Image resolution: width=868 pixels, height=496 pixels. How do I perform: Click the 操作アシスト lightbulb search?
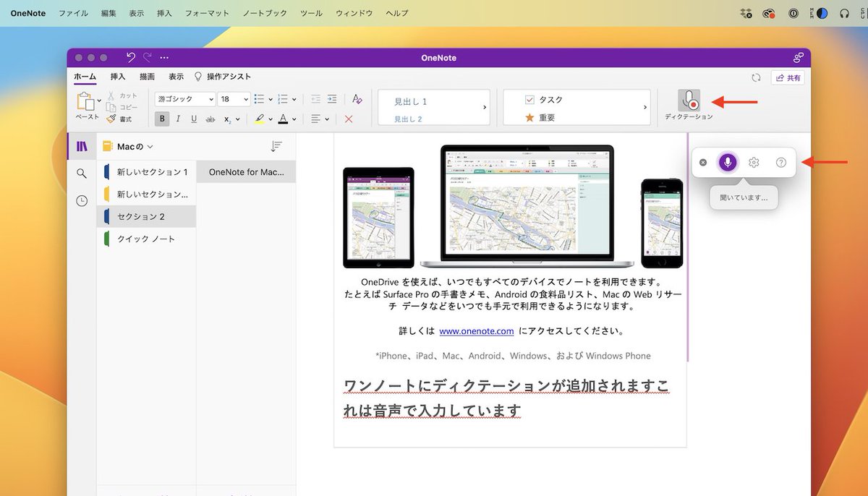click(x=222, y=77)
